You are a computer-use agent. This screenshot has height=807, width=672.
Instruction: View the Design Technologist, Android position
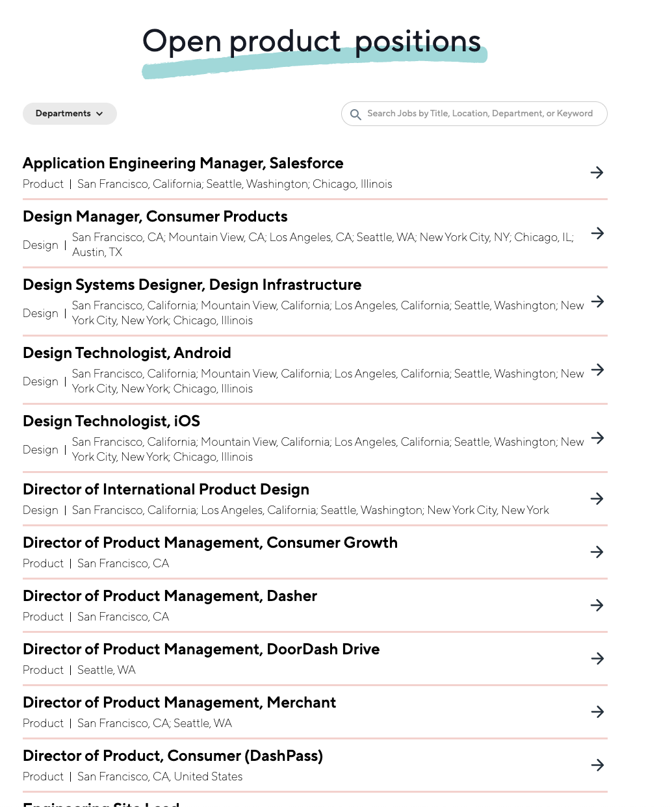(127, 353)
